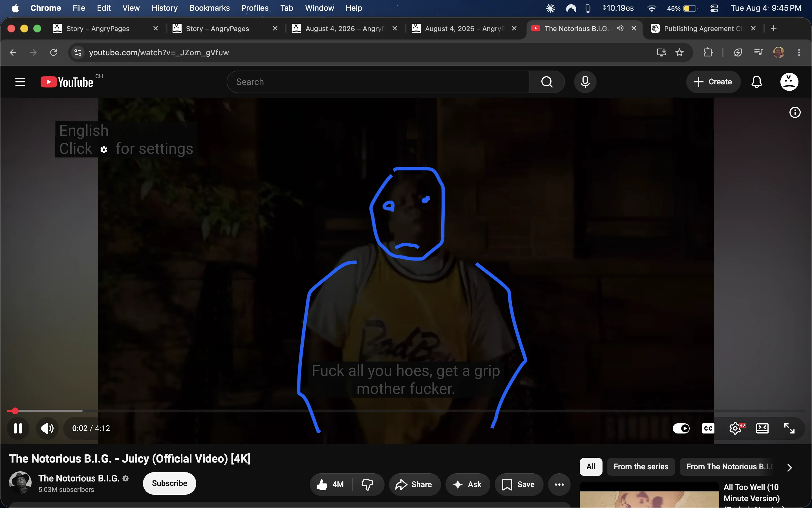The image size is (812, 508).
Task: Open All Too Well suggested video thumbnail
Action: (649, 495)
